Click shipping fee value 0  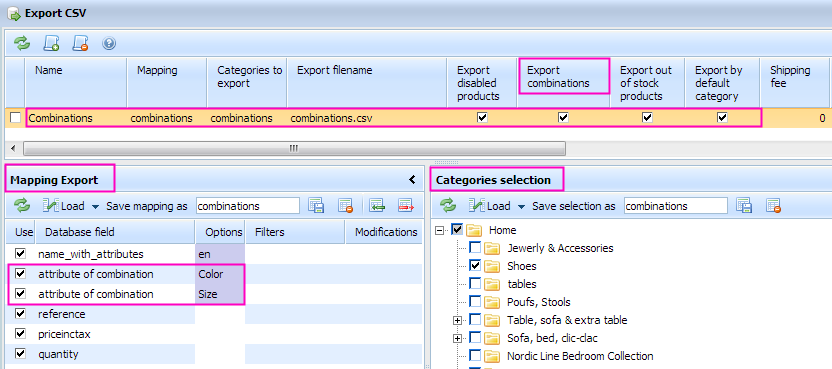point(822,118)
